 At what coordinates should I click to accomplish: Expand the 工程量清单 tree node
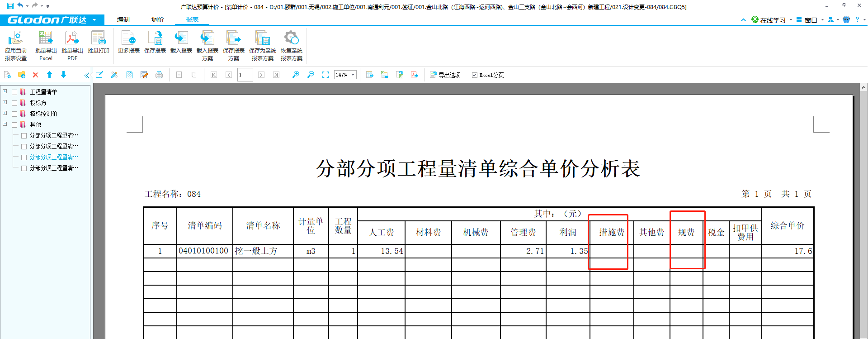click(5, 91)
